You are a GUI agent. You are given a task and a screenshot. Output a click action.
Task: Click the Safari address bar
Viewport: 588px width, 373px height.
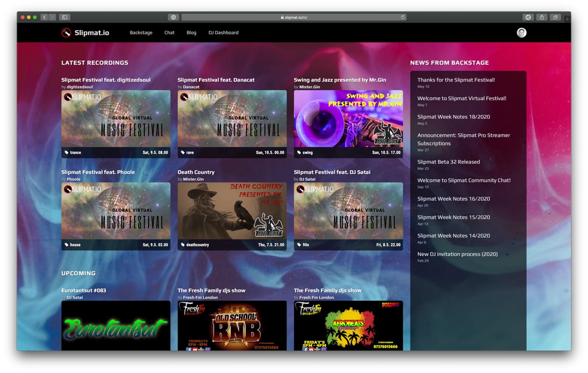[294, 17]
